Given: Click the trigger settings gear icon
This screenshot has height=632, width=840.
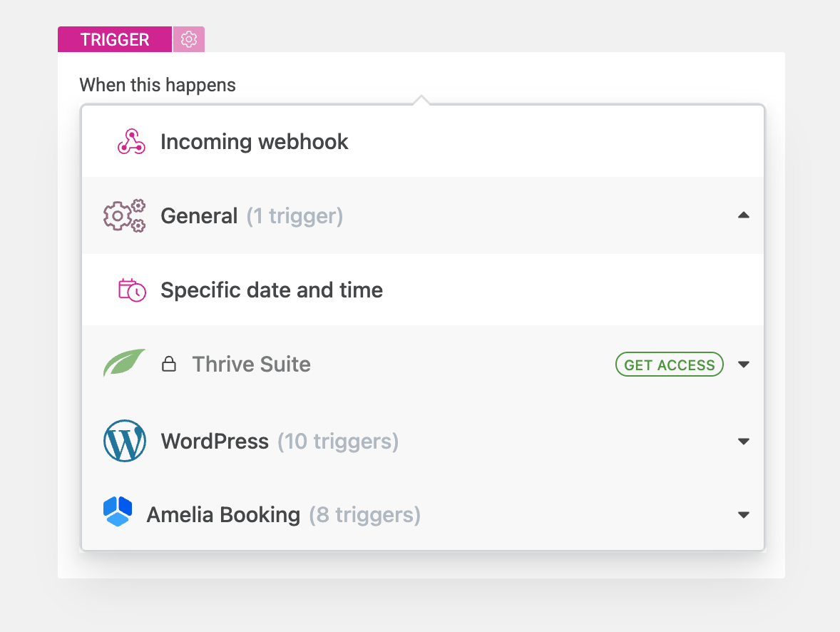Looking at the screenshot, I should pyautogui.click(x=189, y=39).
